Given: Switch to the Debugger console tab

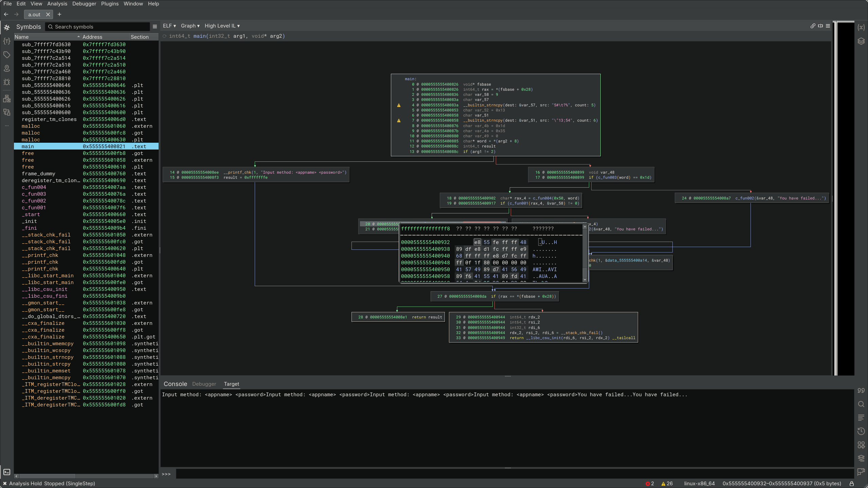Looking at the screenshot, I should pos(204,384).
